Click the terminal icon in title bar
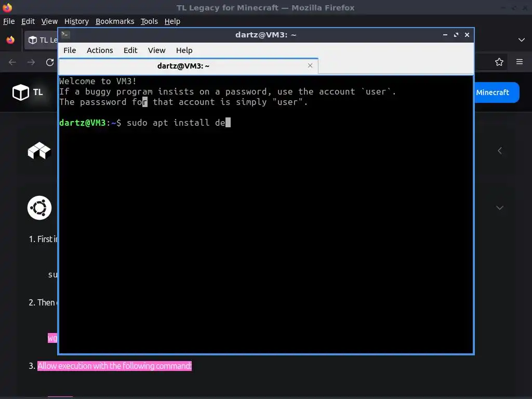The height and width of the screenshot is (399, 532). click(65, 34)
